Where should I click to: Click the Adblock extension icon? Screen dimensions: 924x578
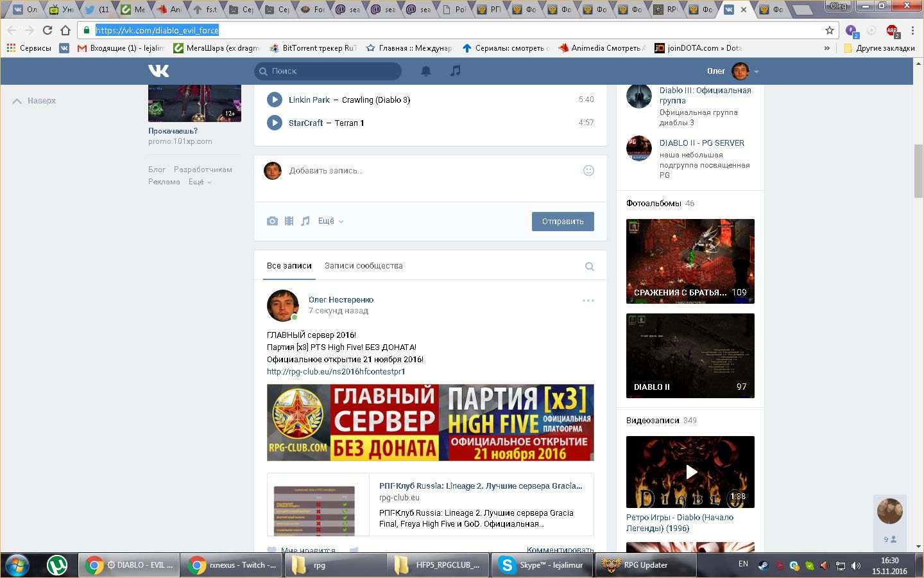(892, 30)
